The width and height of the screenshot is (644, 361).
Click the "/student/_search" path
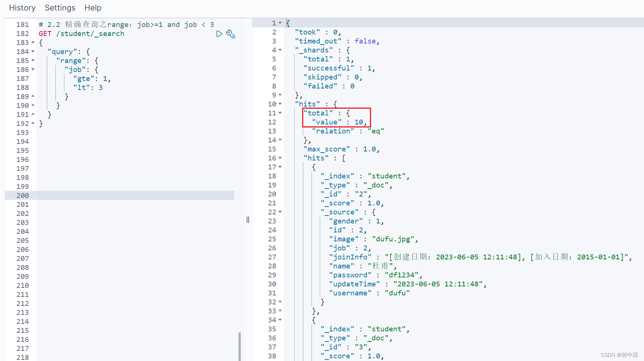click(90, 33)
